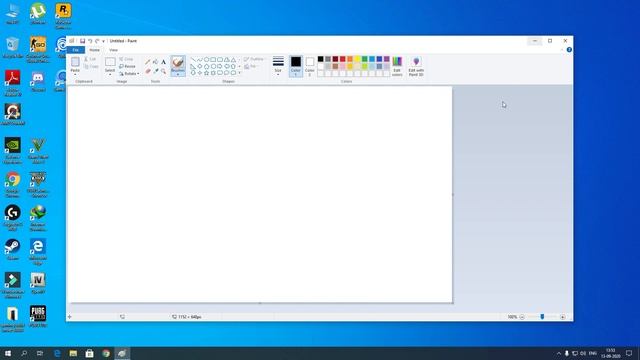The width and height of the screenshot is (640, 360).
Task: Open Chrome from the taskbar
Action: (x=106, y=353)
